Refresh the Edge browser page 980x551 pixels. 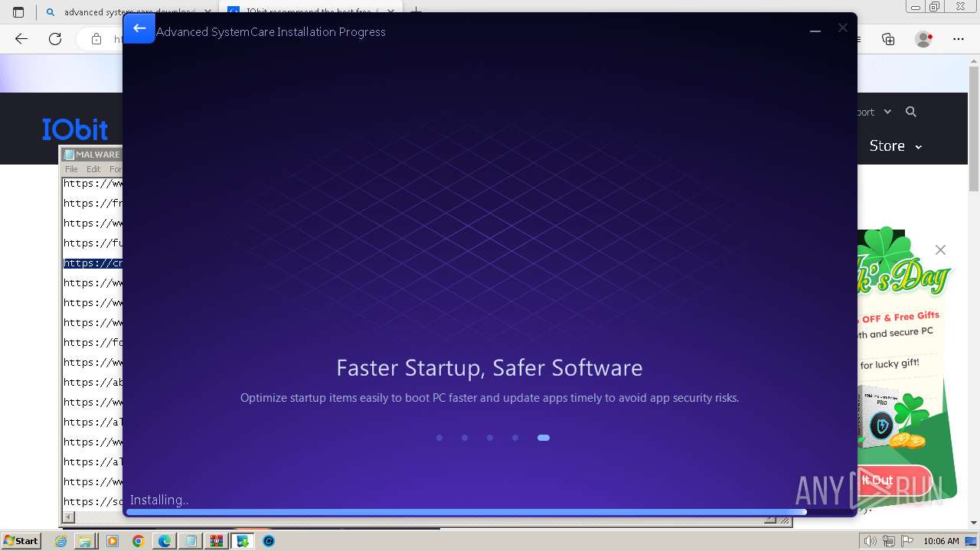(55, 39)
